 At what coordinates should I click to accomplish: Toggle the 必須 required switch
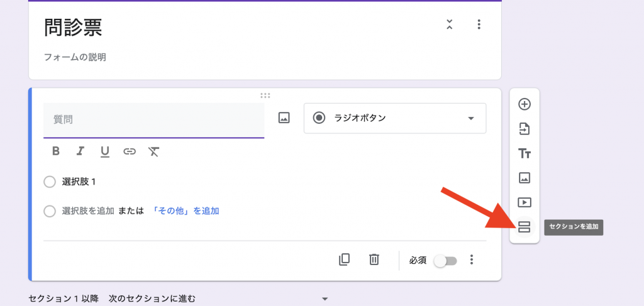point(446,260)
